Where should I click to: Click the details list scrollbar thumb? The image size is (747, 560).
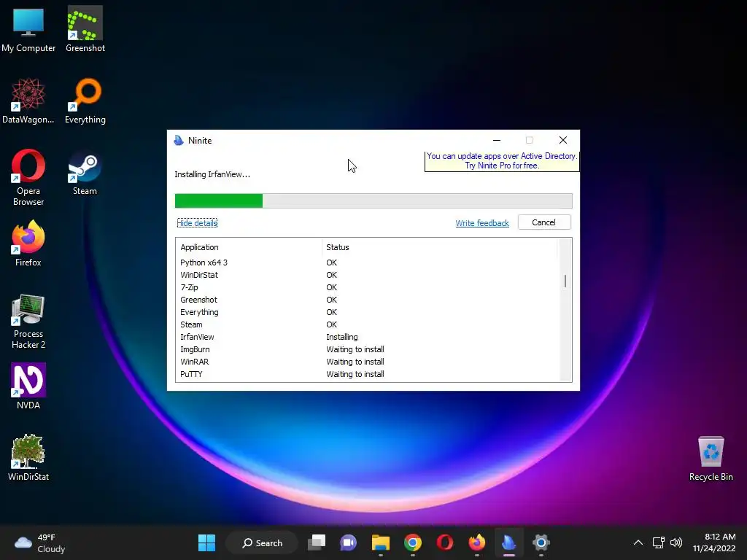click(x=565, y=281)
